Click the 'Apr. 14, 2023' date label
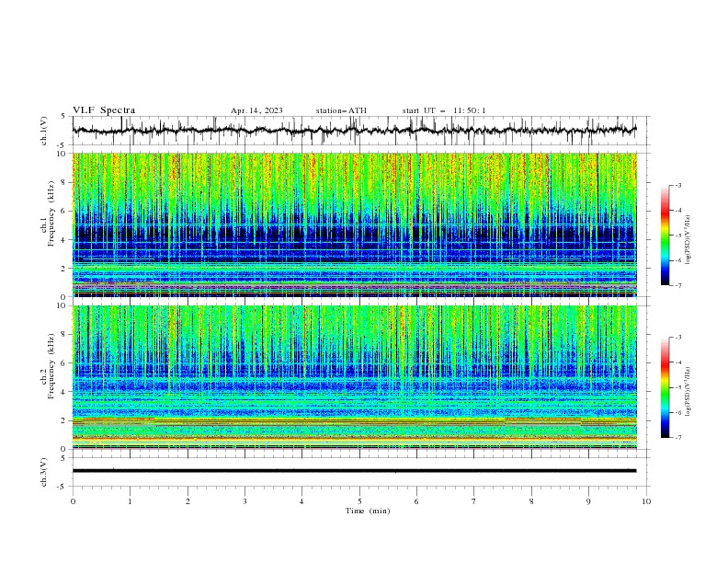Image resolution: width=728 pixels, height=563 pixels. pos(256,110)
